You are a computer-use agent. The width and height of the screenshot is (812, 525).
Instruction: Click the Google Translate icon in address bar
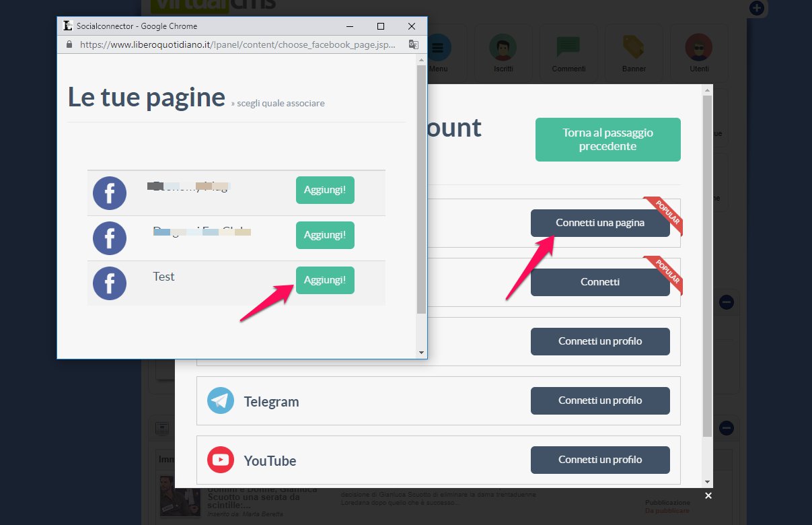pyautogui.click(x=413, y=44)
